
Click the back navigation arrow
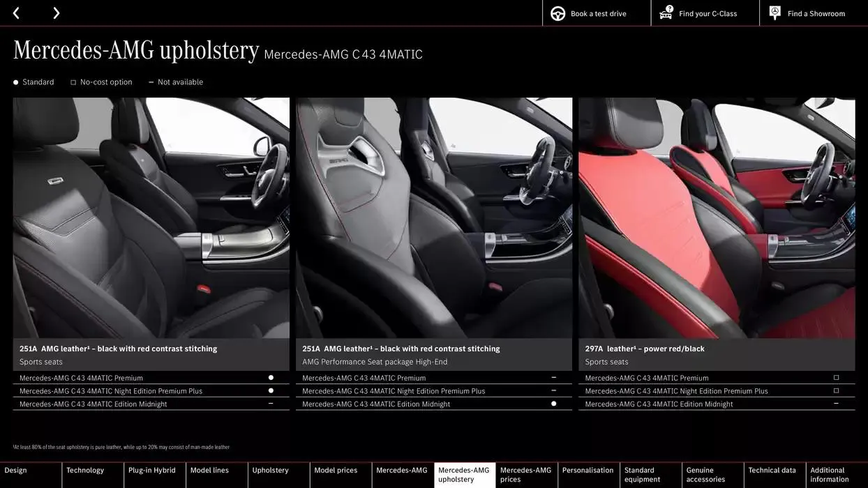point(15,12)
